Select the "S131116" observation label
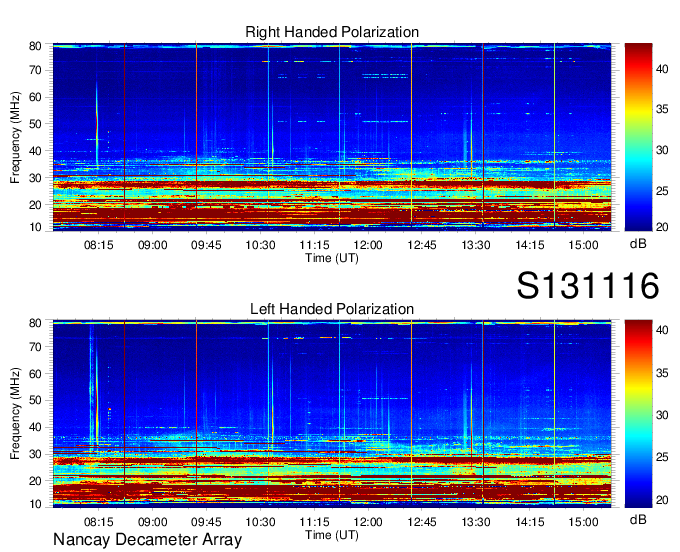Image resolution: width=680 pixels, height=552 pixels. click(x=588, y=285)
